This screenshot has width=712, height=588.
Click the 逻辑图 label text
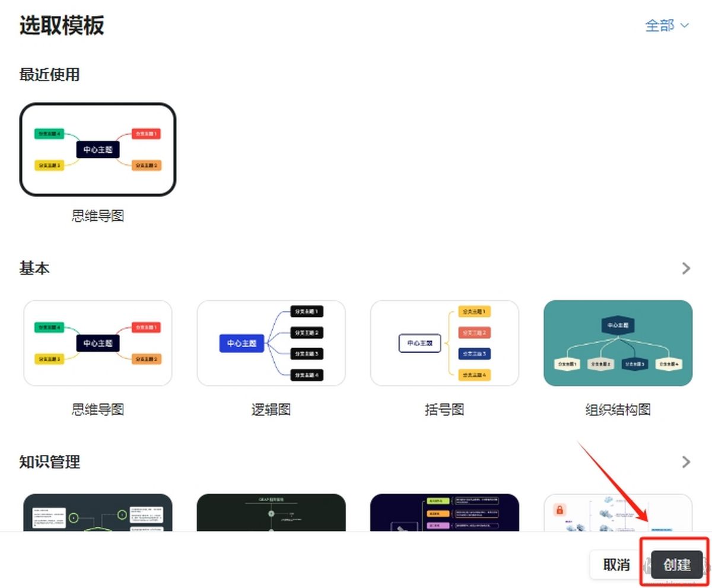coord(271,409)
